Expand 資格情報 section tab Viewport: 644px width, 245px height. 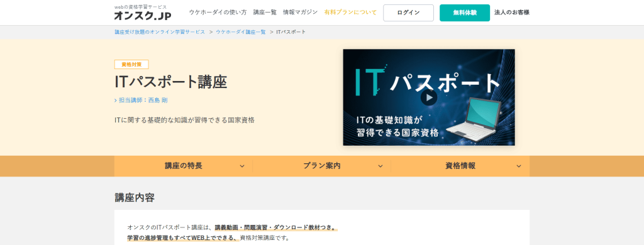(460, 166)
